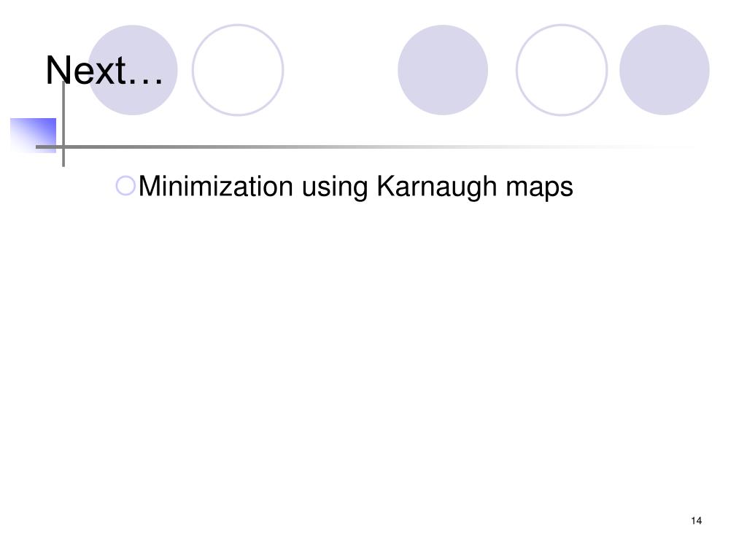Click the "Next…" slide title

pyautogui.click(x=104, y=71)
